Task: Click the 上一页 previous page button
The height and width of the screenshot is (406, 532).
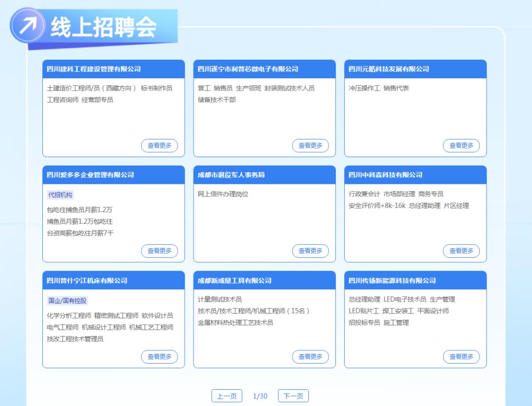Action: click(226, 395)
